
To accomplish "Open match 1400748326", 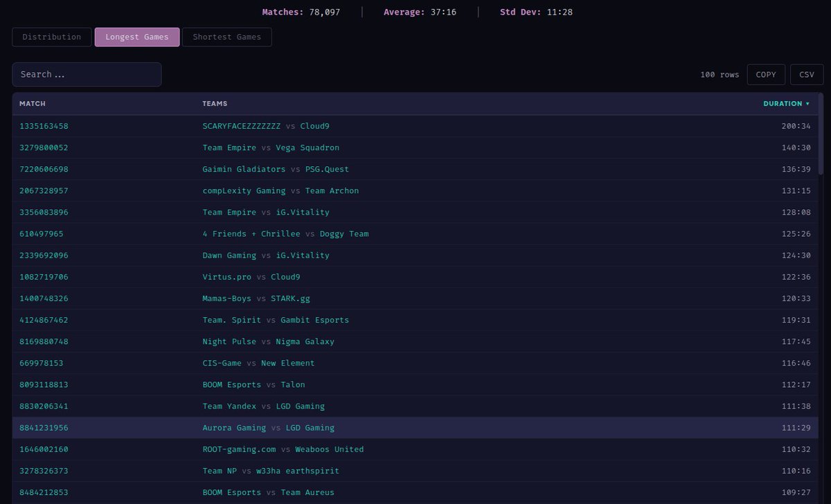I will tap(44, 298).
